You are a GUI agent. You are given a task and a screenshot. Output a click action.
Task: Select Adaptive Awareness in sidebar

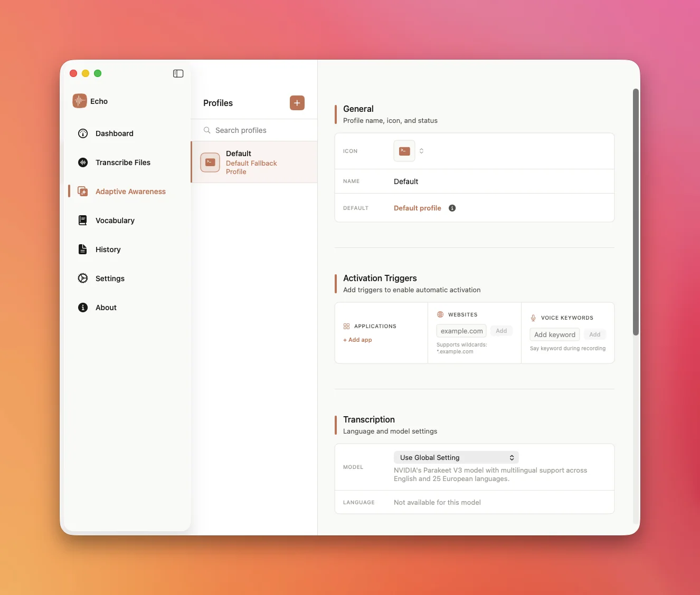130,191
